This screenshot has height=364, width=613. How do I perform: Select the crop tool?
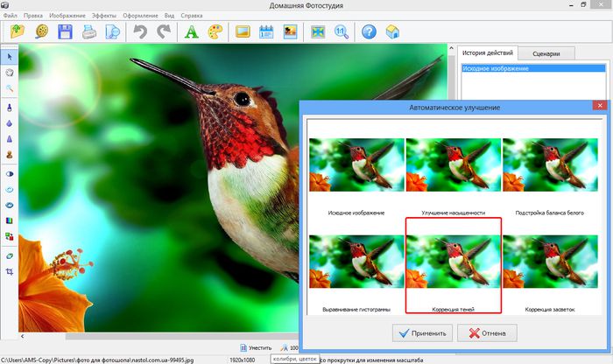coord(10,271)
